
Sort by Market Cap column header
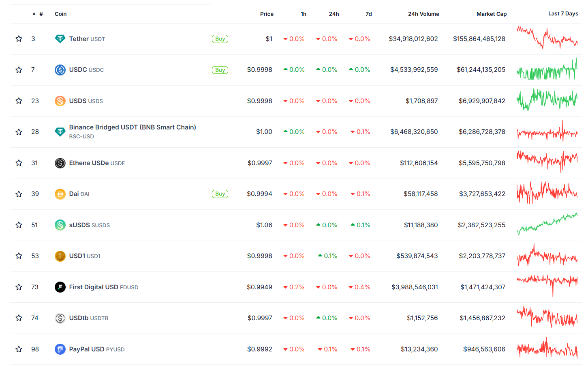pos(492,14)
